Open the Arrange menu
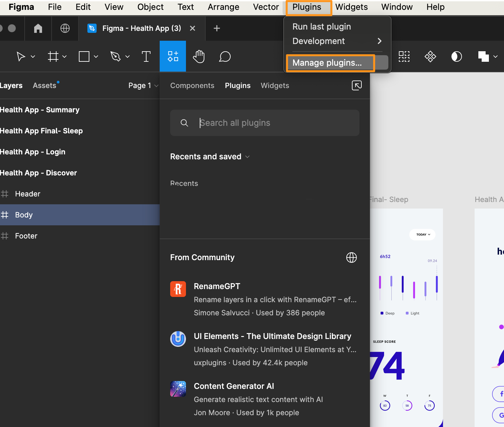 click(223, 7)
